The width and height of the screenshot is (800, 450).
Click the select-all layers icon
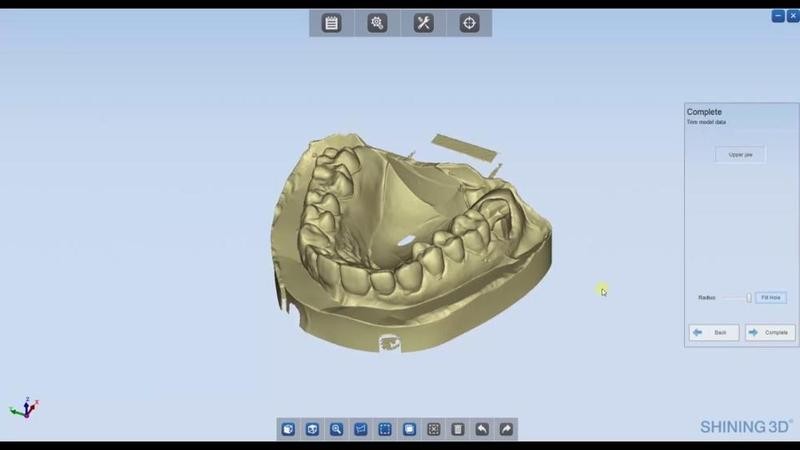pos(409,429)
